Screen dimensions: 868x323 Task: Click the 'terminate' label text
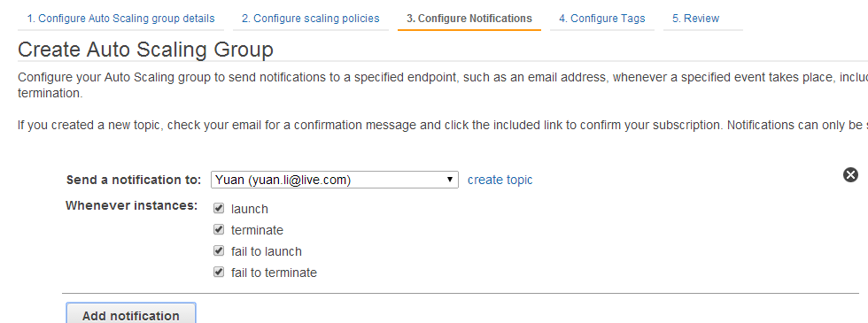[257, 230]
